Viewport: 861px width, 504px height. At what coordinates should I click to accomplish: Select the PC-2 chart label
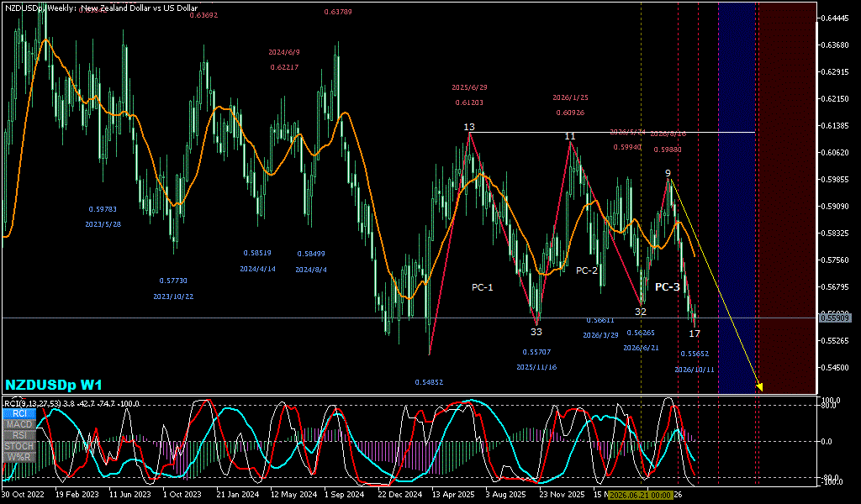tap(586, 270)
